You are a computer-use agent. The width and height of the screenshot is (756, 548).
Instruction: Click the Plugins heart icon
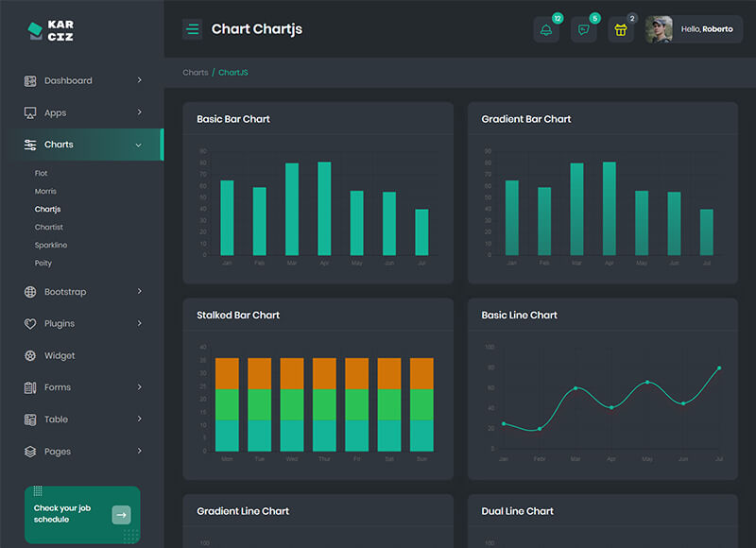click(30, 324)
